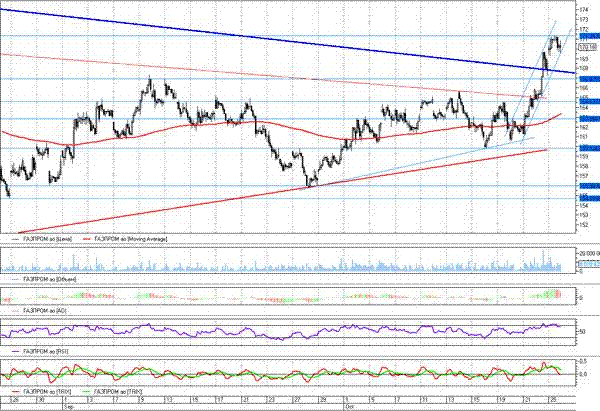Click the Oct month label on the time axis

coord(349,407)
